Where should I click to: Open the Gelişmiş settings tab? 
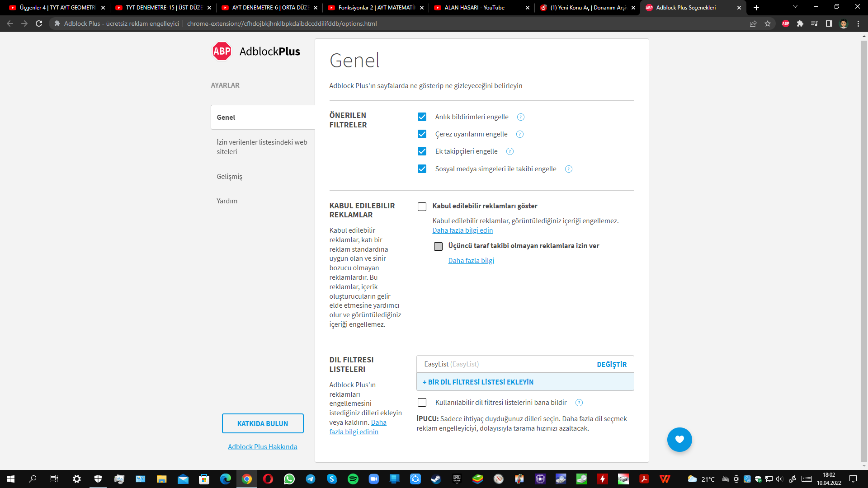point(229,177)
